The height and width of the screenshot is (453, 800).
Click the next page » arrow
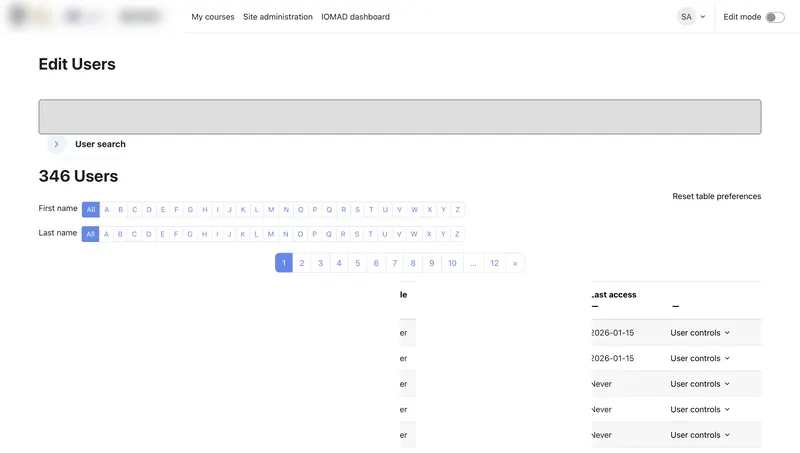515,263
